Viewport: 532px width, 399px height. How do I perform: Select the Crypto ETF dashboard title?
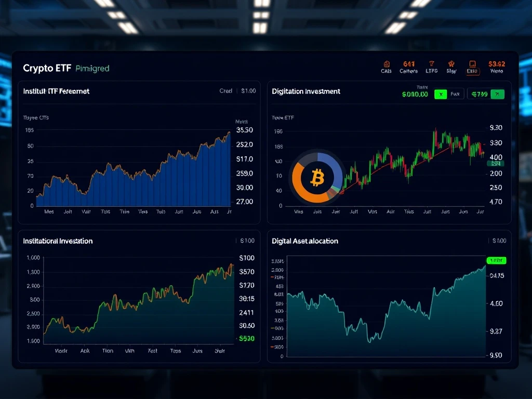[x=47, y=68]
